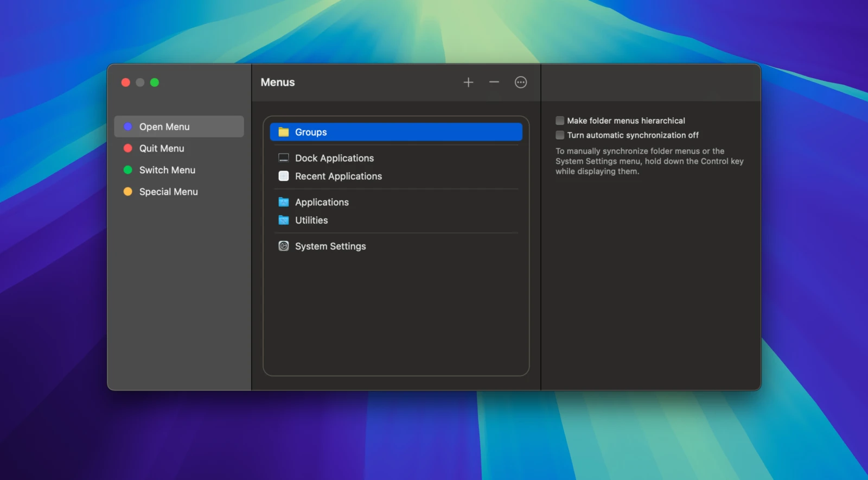Click the System Settings gear icon
Image resolution: width=868 pixels, height=480 pixels.
tap(284, 246)
